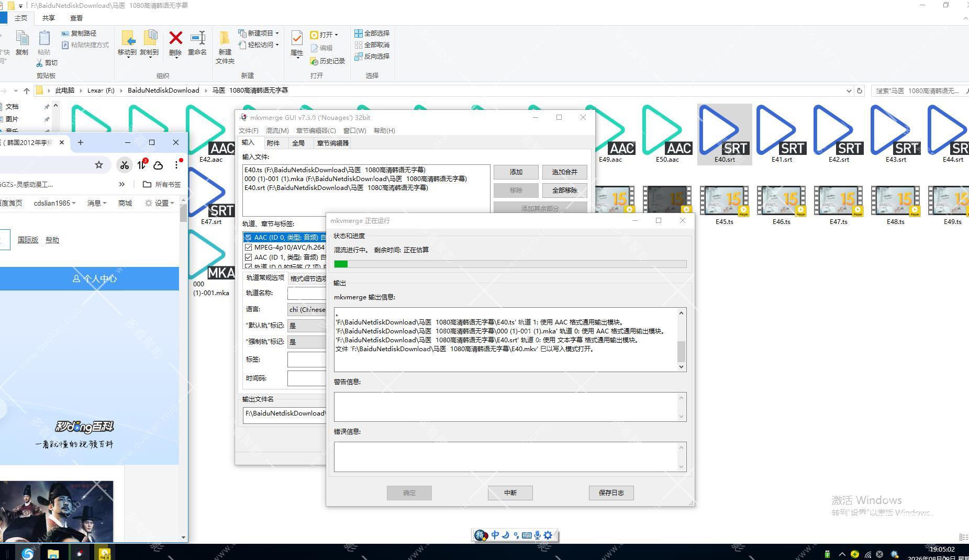This screenshot has height=560, width=969.
Task: Click the browser bookmark star icon
Action: (x=99, y=165)
